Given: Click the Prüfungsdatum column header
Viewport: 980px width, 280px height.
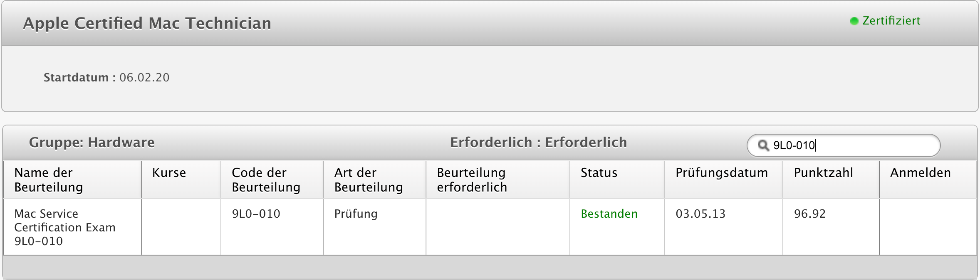Looking at the screenshot, I should click(x=721, y=173).
